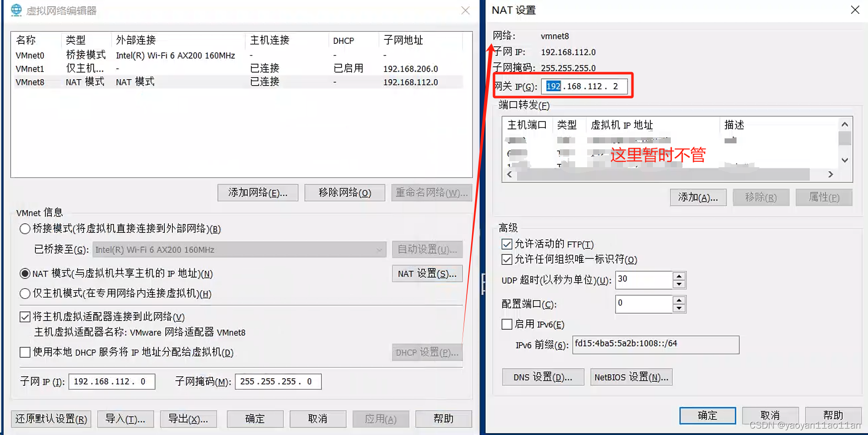
Task: Click 虚拟机 IP 地址 column header
Action: coord(653,125)
